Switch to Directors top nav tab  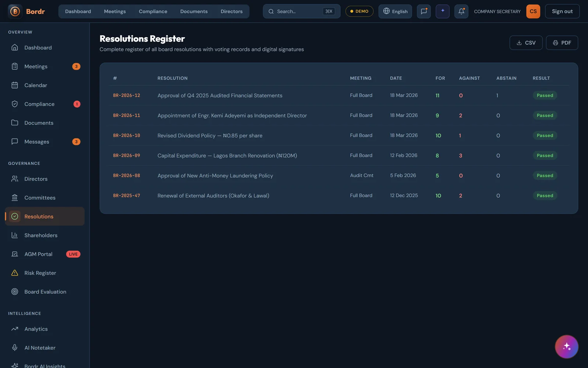click(232, 11)
